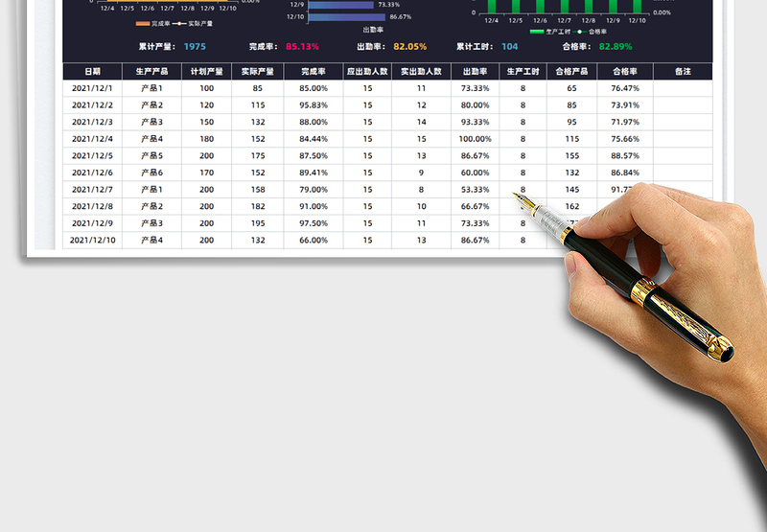The height and width of the screenshot is (532, 767).
Task: Click the orange 82.05% attendance value
Action: click(409, 46)
